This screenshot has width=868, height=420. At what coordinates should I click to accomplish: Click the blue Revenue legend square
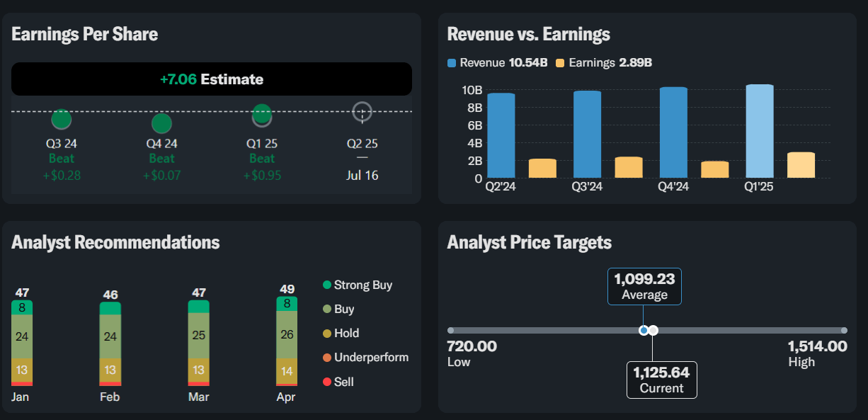[452, 63]
